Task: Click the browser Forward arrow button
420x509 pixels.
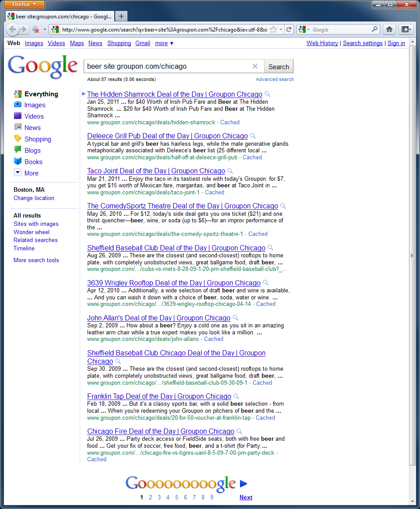Action: click(23, 29)
